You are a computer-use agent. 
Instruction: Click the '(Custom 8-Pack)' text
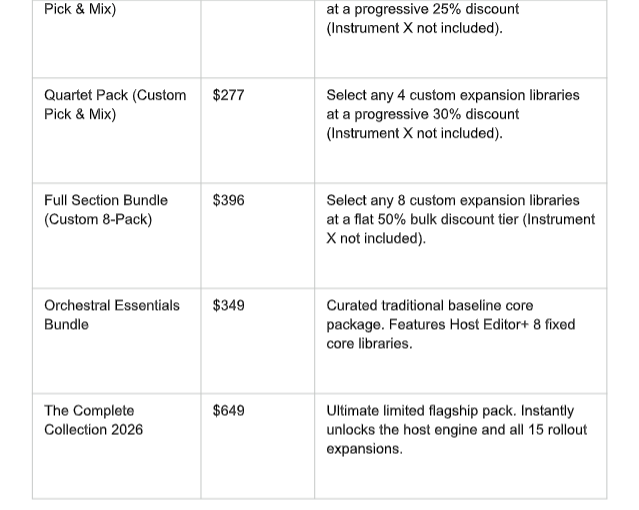pyautogui.click(x=98, y=219)
